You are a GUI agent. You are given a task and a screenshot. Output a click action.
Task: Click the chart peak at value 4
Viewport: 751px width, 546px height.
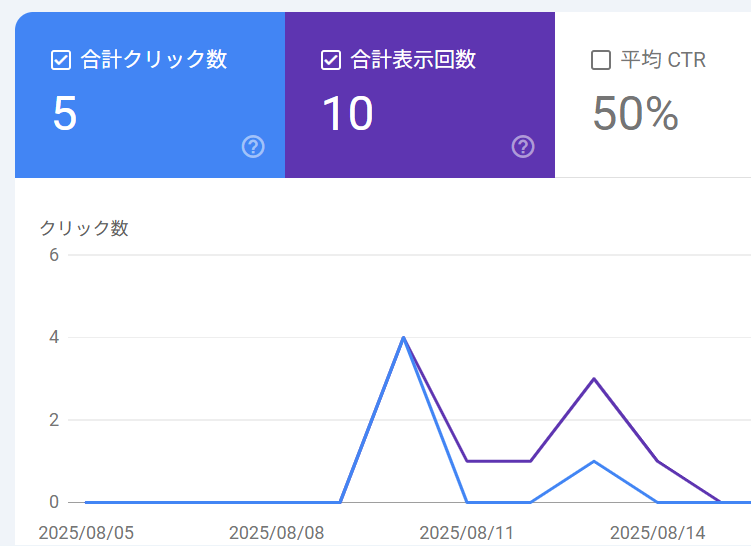(x=403, y=337)
